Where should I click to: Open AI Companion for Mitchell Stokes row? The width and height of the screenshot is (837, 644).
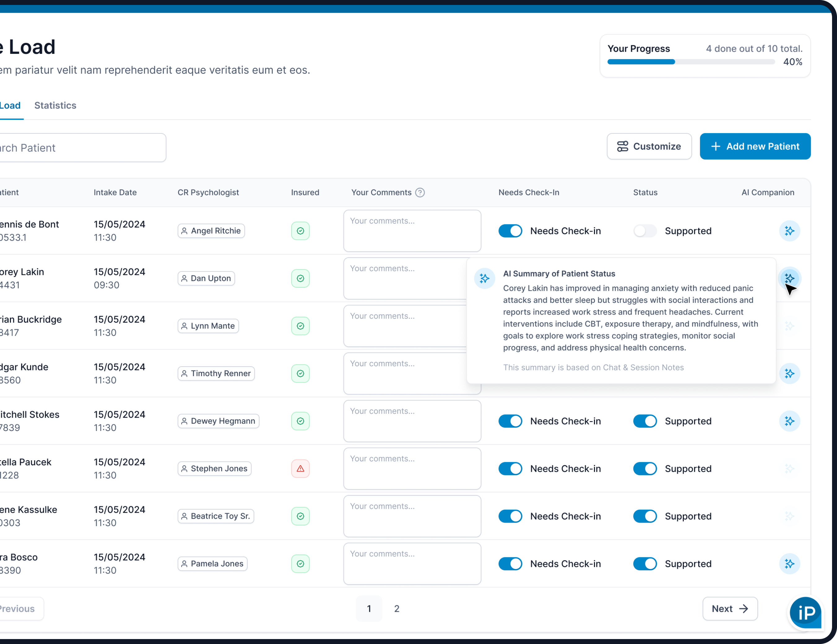[x=789, y=421]
